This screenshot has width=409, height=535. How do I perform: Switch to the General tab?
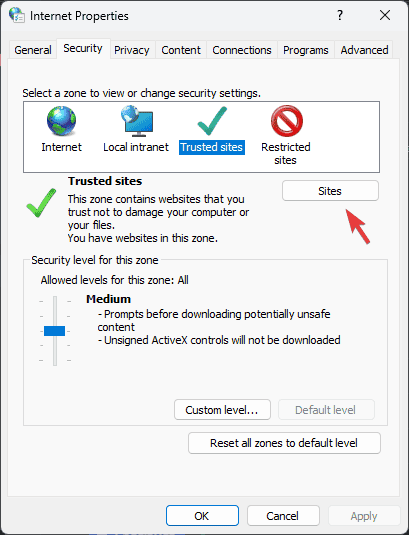click(33, 50)
